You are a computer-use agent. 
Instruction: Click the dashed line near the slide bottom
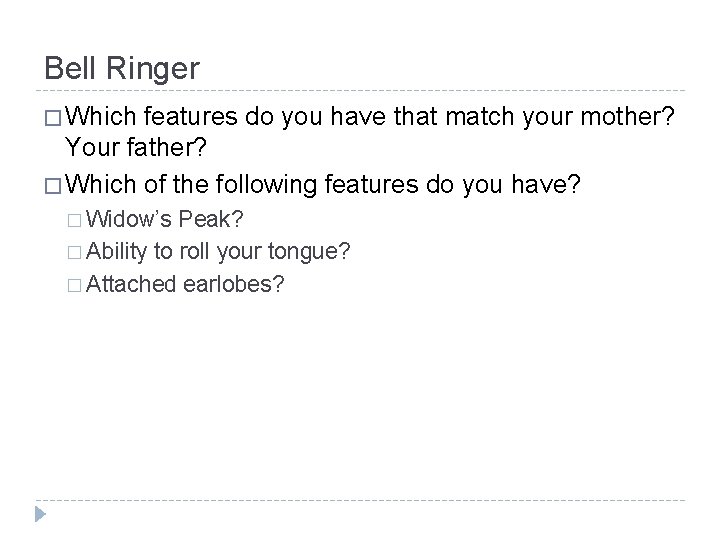coord(360,500)
